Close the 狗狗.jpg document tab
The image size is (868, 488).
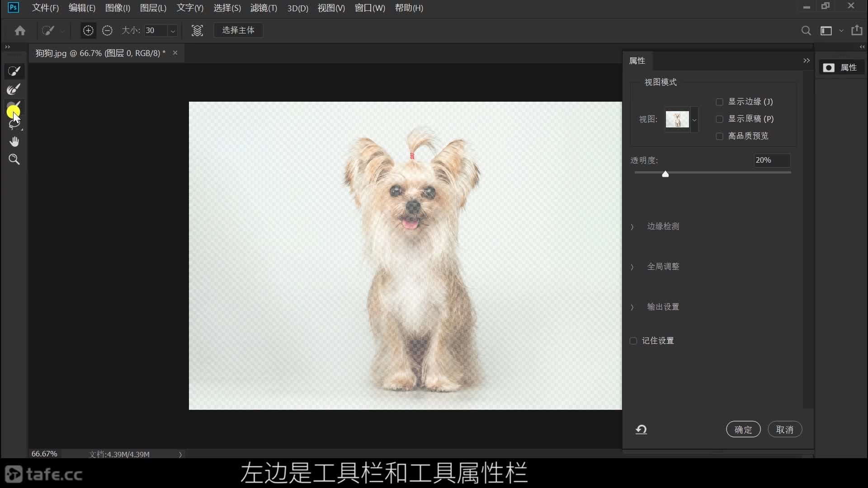(175, 53)
